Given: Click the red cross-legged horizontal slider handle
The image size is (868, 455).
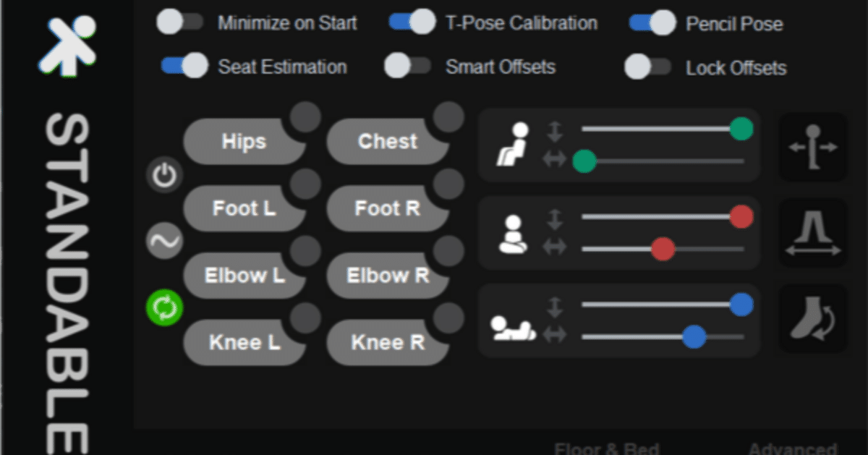Looking at the screenshot, I should tap(663, 249).
